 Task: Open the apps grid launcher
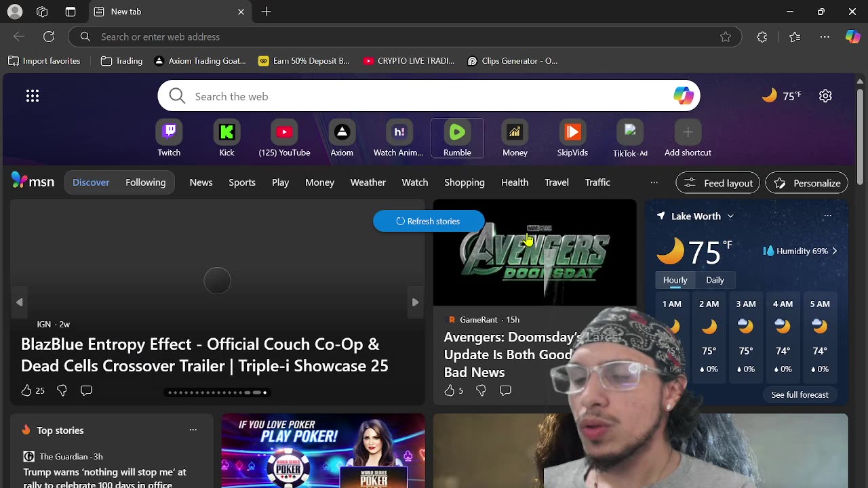[x=33, y=96]
